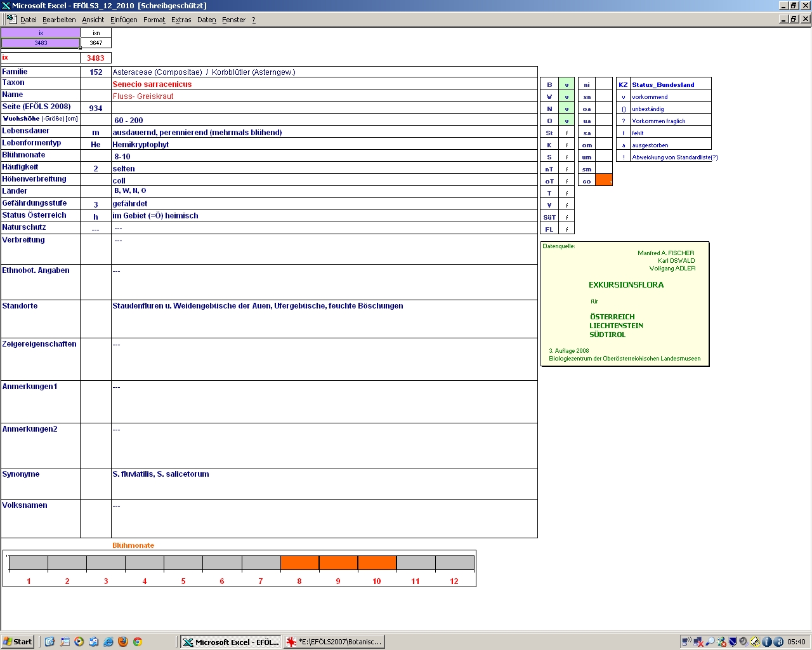Launch Google Chrome from quick launch
812x650 pixels.
137,642
